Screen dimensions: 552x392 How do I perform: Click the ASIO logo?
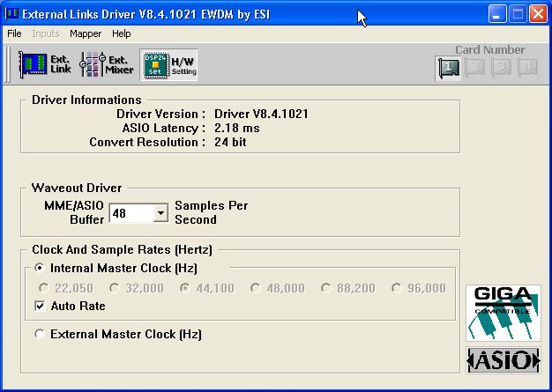(x=504, y=360)
